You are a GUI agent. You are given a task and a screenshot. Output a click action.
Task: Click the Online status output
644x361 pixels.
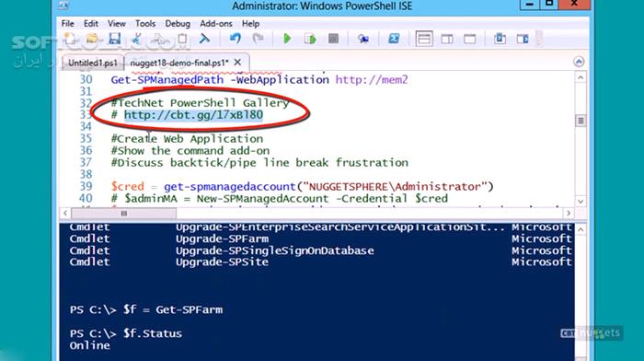click(x=89, y=345)
